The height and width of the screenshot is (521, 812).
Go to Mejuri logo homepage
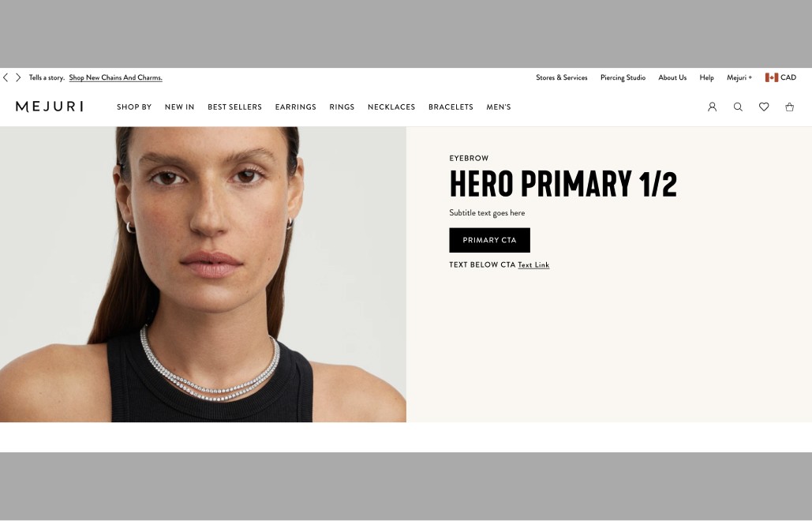49,107
